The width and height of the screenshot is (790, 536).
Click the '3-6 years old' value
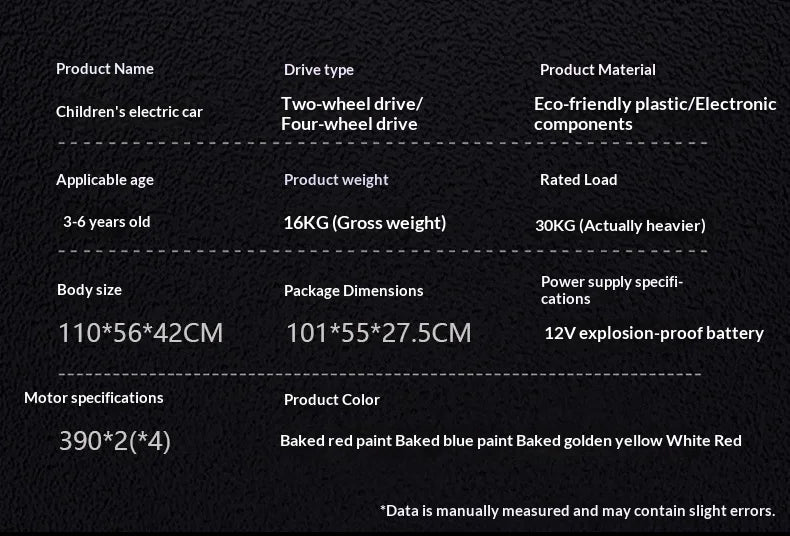pyautogui.click(x=107, y=222)
